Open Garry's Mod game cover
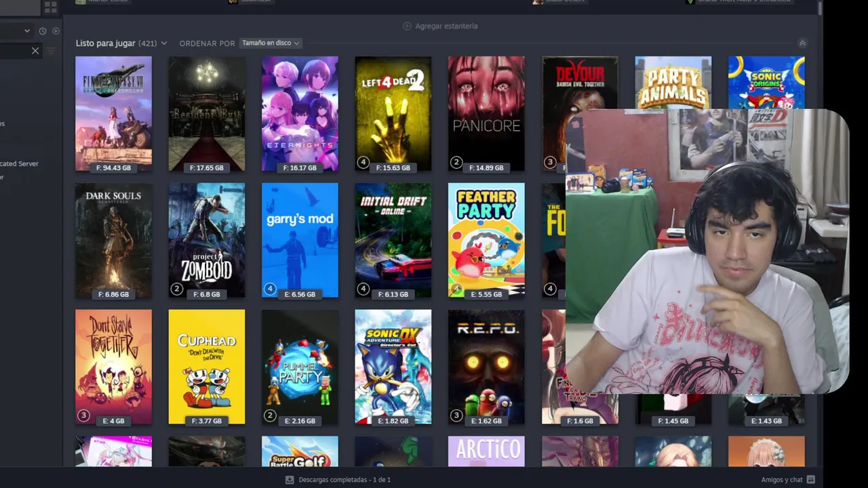Image resolution: width=868 pixels, height=488 pixels. pyautogui.click(x=300, y=240)
